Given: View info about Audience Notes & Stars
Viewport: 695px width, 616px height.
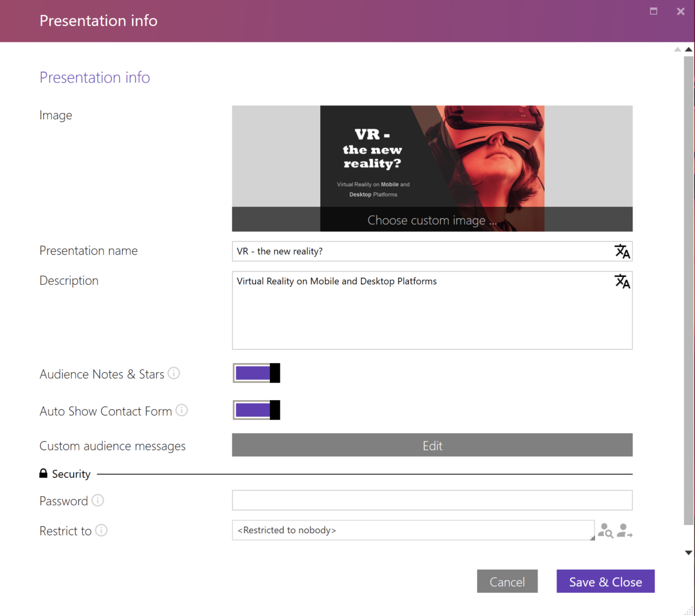Looking at the screenshot, I should (173, 373).
